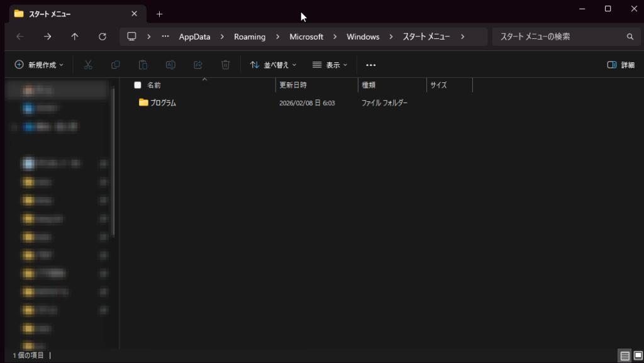Add a new tab with plus button
644x363 pixels.
pos(159,14)
